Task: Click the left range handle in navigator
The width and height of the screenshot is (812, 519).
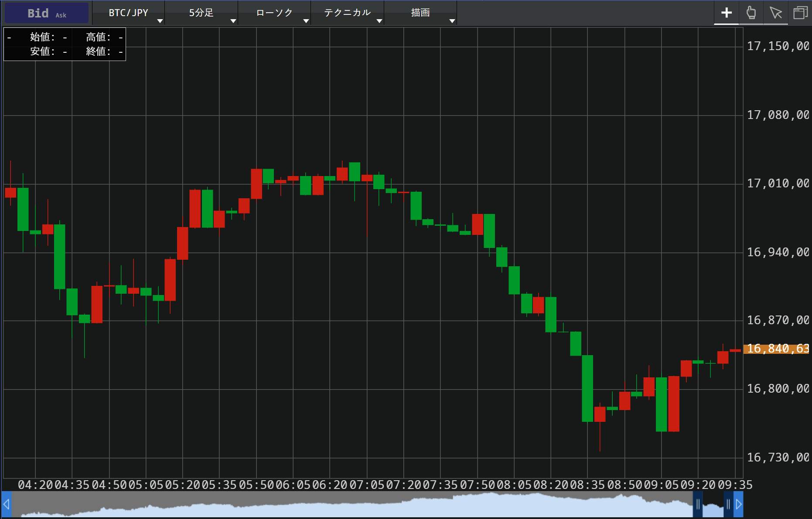Action: [698, 504]
